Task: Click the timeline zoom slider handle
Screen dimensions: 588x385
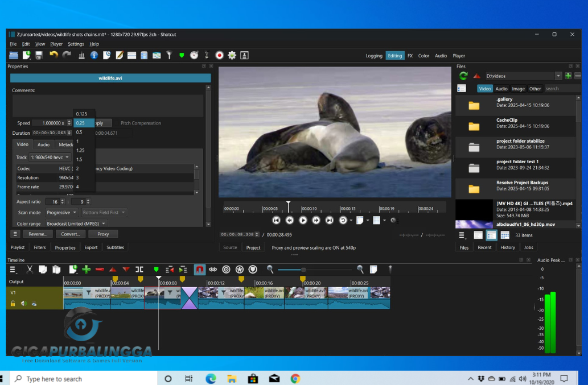Action: (x=303, y=270)
